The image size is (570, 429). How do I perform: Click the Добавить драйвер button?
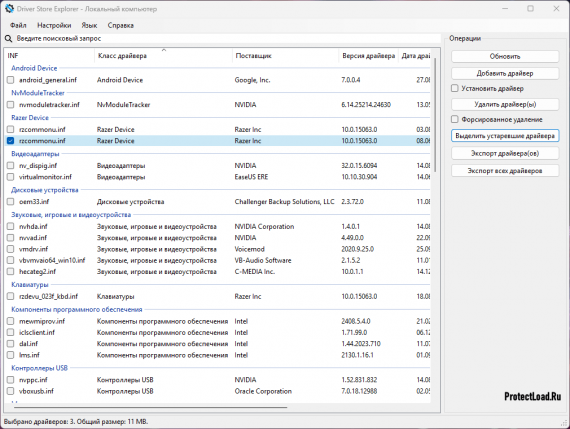(505, 73)
